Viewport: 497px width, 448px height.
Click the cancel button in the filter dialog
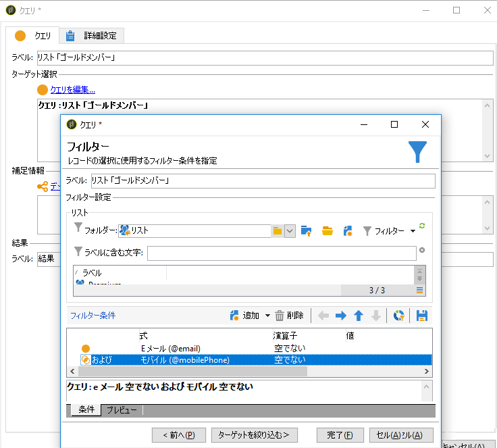tap(401, 435)
